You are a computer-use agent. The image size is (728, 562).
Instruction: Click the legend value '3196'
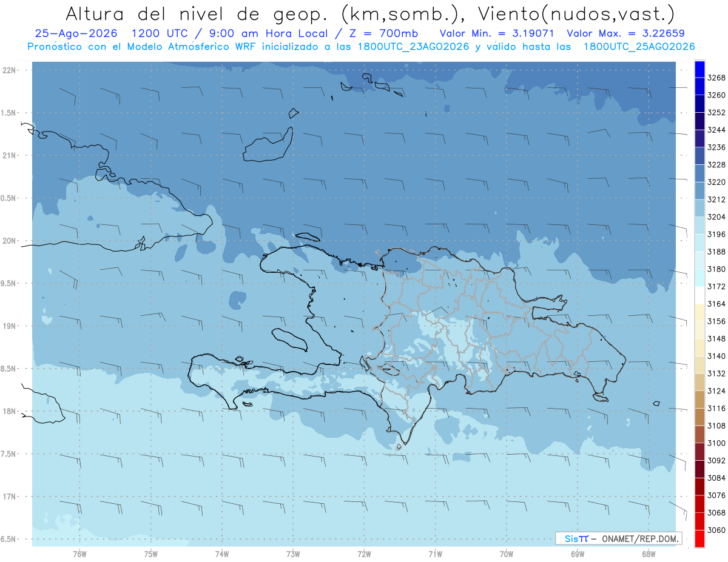(x=716, y=235)
